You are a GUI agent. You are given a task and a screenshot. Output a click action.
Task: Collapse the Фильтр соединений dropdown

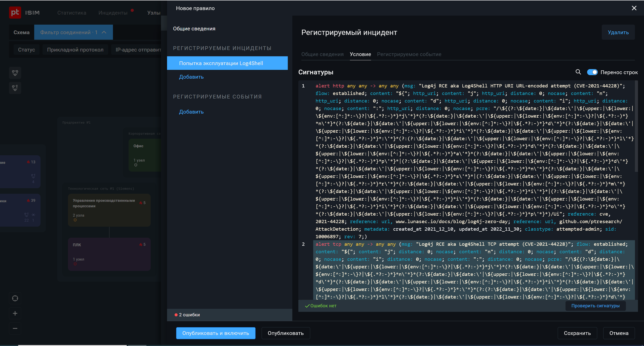coord(104,32)
